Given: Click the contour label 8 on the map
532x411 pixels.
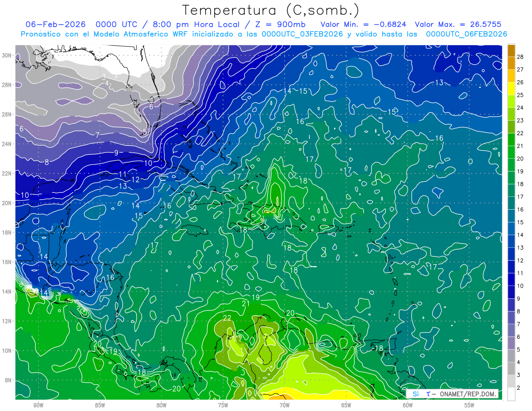Looking at the screenshot, I should tap(47, 162).
